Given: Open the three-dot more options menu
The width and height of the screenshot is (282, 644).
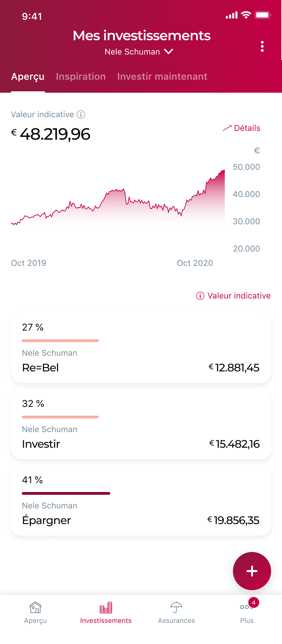Looking at the screenshot, I should 262,46.
